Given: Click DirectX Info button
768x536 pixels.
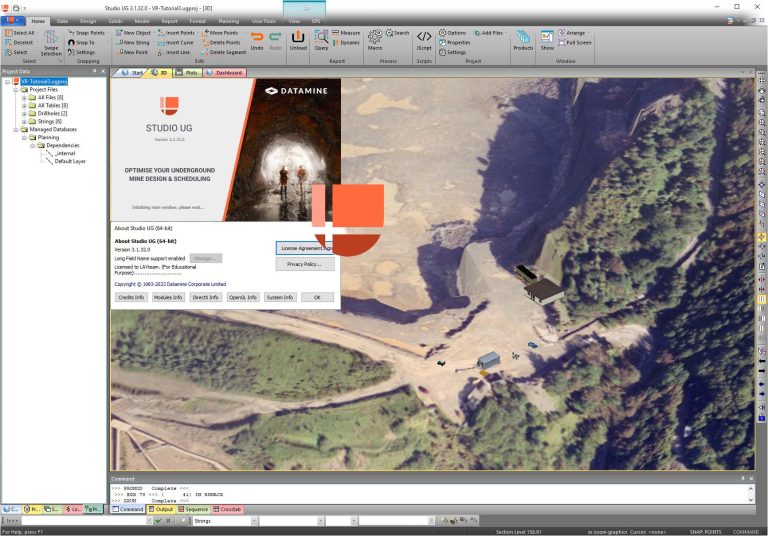Looking at the screenshot, I should point(205,297).
